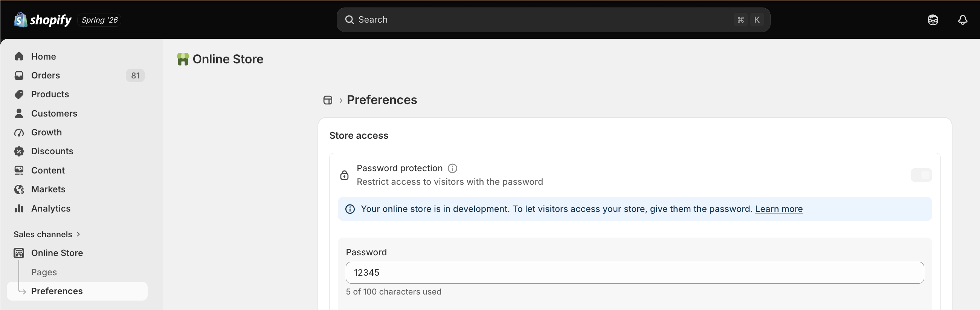Click the Shopify logo
Screen dimensions: 980x310
click(x=43, y=20)
